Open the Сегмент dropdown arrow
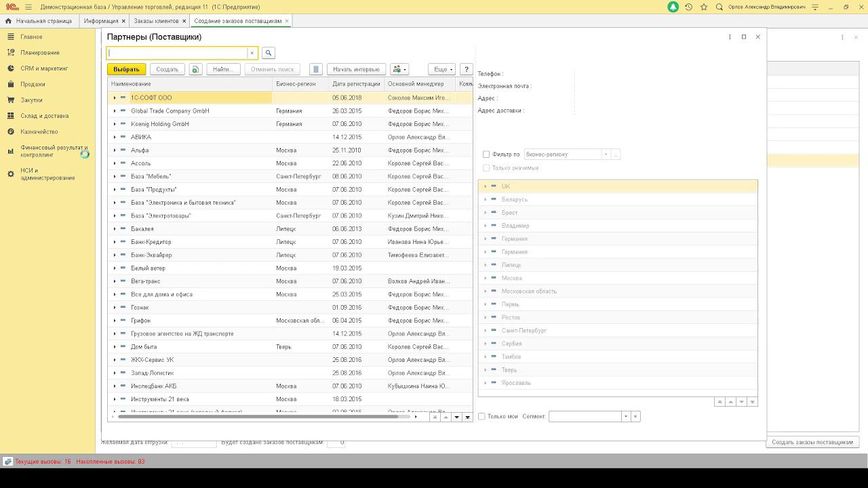This screenshot has width=868, height=488. (625, 416)
